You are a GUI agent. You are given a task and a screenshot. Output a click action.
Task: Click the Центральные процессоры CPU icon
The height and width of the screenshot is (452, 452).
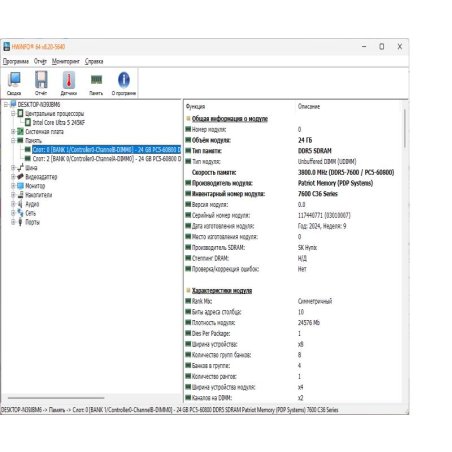[x=20, y=113]
